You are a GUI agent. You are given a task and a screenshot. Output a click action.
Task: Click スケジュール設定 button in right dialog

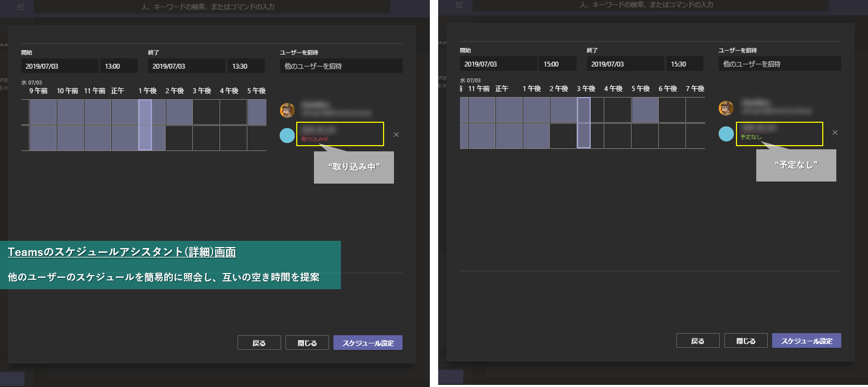[807, 341]
